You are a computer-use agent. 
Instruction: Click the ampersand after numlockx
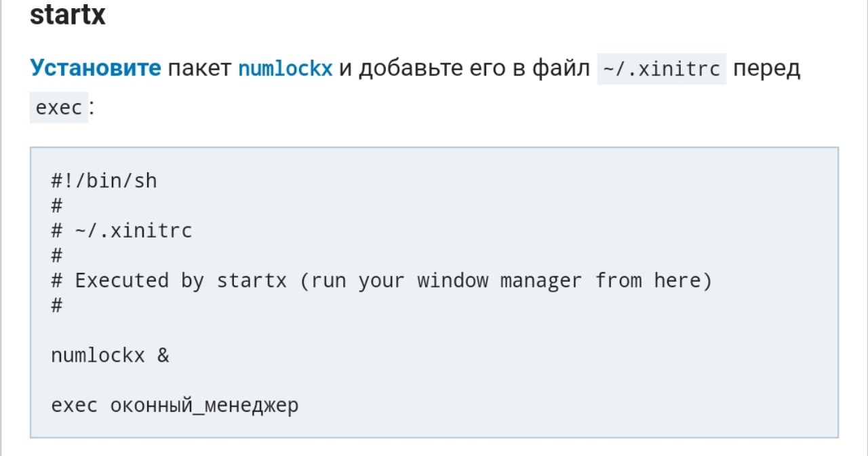pyautogui.click(x=163, y=355)
